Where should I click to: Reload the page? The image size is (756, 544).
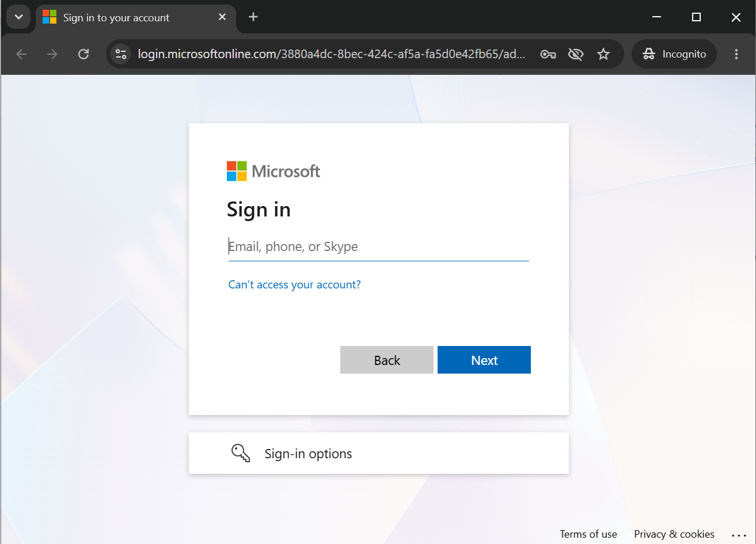83,54
